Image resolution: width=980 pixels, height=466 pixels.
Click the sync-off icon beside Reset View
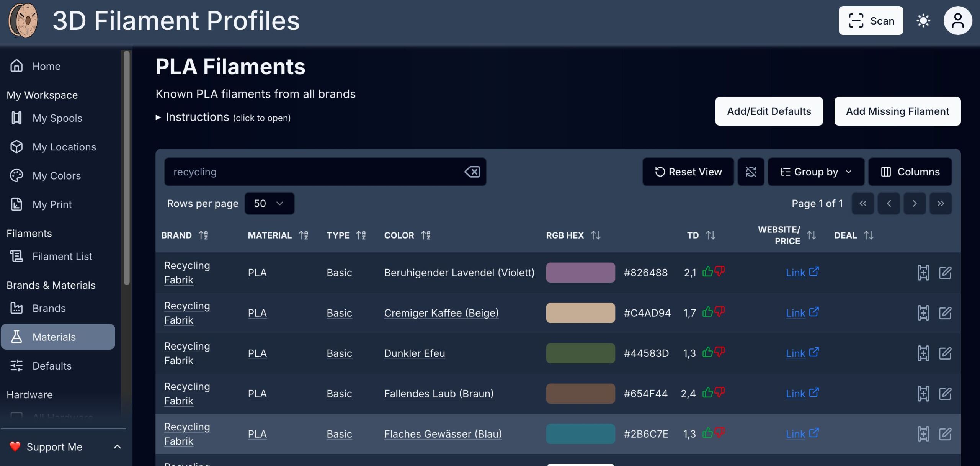[751, 172]
